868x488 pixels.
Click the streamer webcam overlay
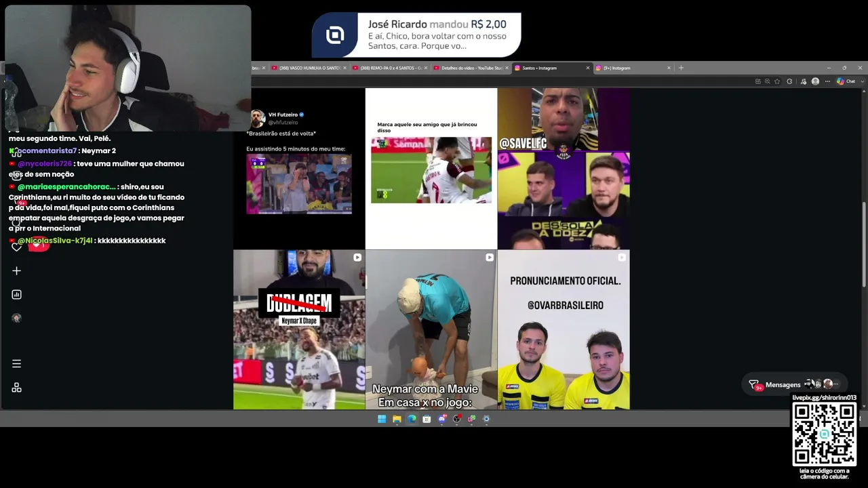click(x=128, y=68)
